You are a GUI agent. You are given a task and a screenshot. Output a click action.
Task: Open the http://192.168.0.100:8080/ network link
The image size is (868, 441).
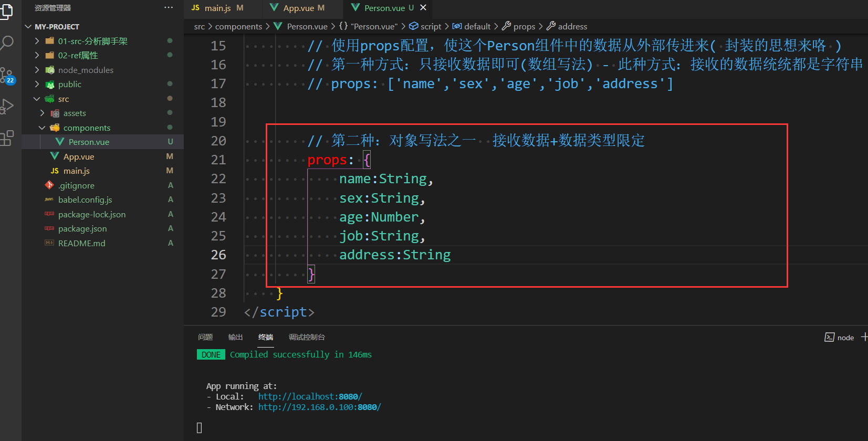(319, 407)
